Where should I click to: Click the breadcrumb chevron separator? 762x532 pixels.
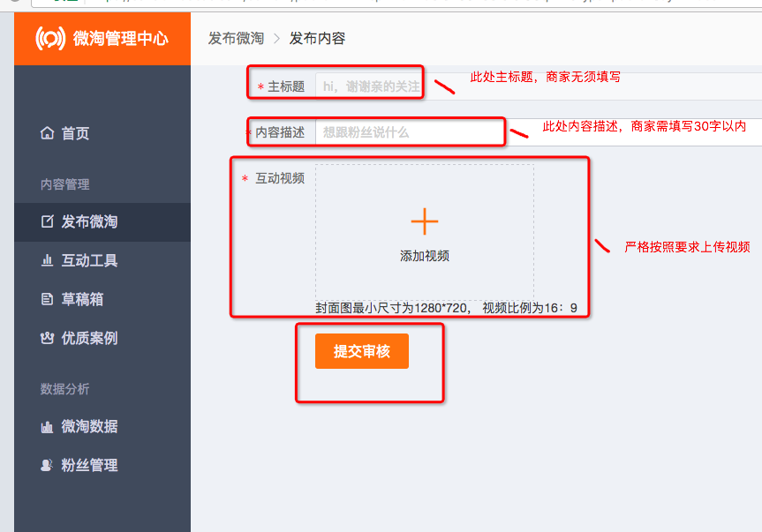(x=276, y=38)
